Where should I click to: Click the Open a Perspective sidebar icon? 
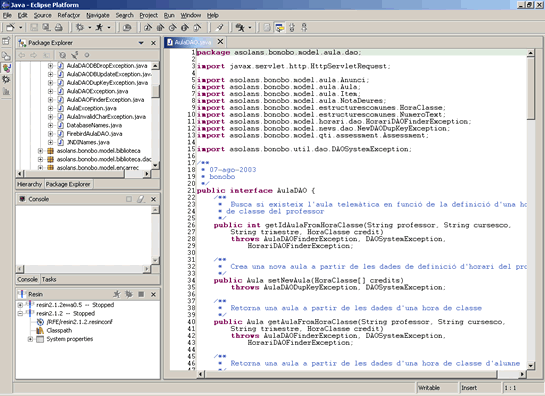tap(6, 41)
